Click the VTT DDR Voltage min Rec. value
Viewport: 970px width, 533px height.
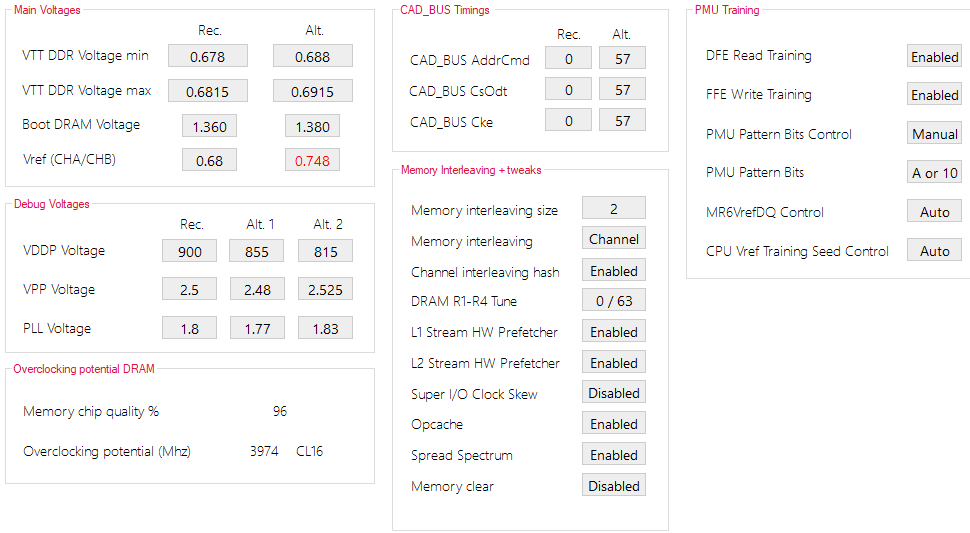tap(207, 56)
